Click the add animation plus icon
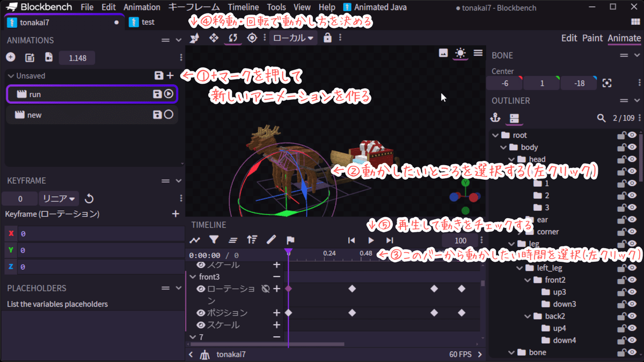The height and width of the screenshot is (362, 644). click(10, 57)
